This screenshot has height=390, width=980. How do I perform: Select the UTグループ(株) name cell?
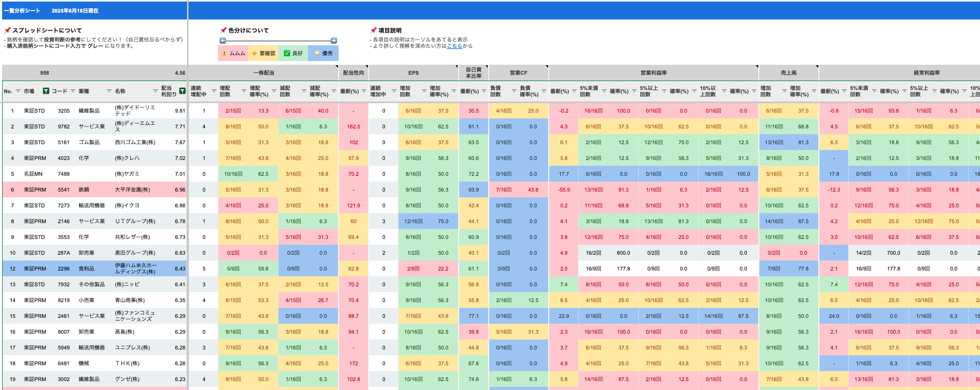coord(136,221)
